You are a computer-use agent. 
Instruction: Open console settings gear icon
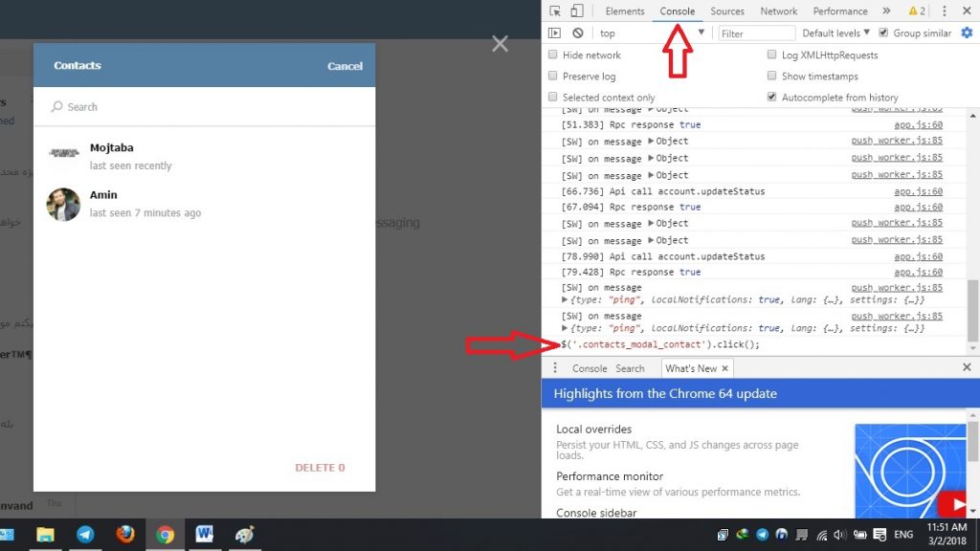click(x=966, y=33)
